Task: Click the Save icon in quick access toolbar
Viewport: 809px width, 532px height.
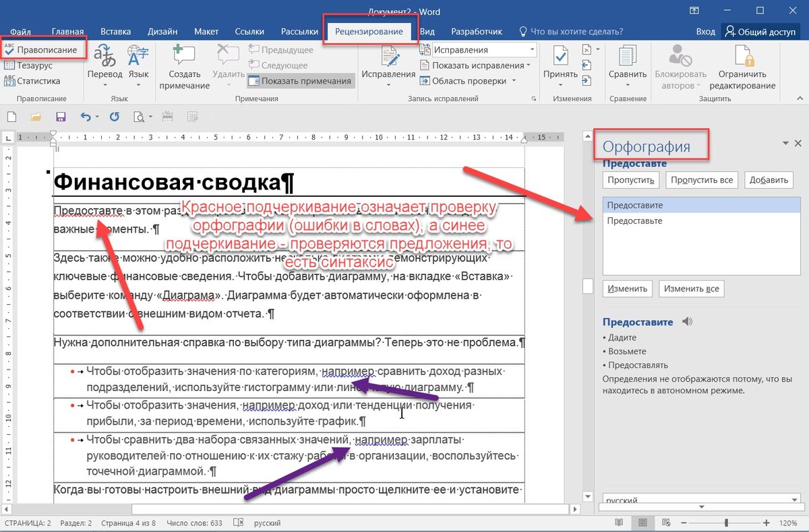Action: tap(61, 117)
